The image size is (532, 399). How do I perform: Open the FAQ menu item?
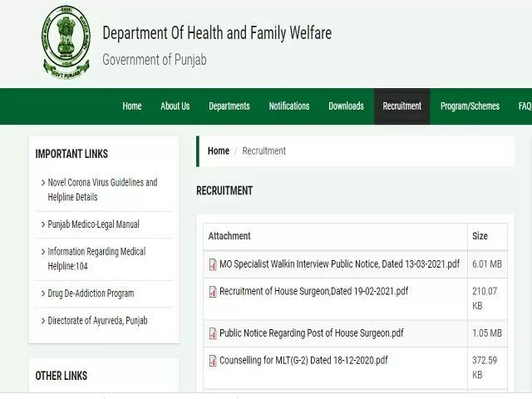point(525,106)
